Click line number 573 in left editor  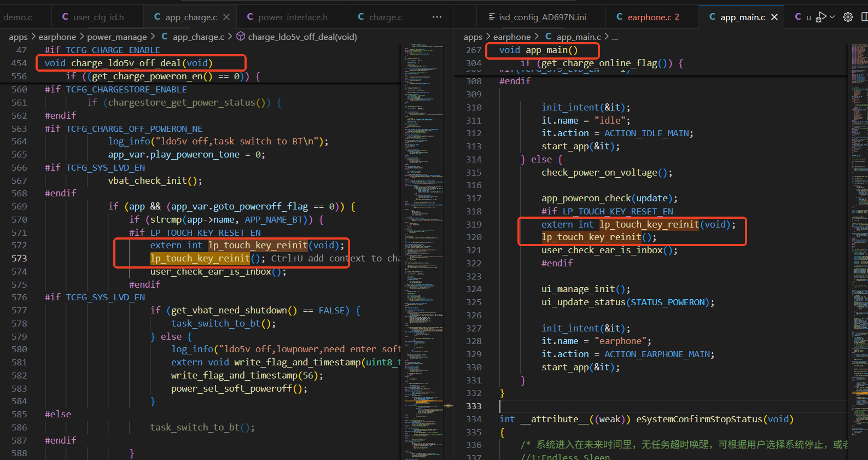click(19, 258)
